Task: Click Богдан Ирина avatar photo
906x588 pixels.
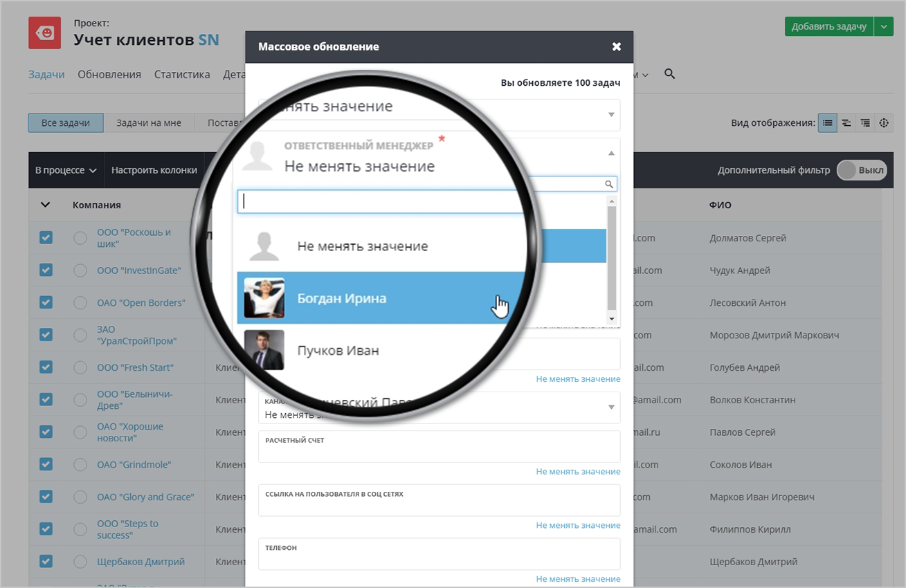Action: tap(264, 298)
